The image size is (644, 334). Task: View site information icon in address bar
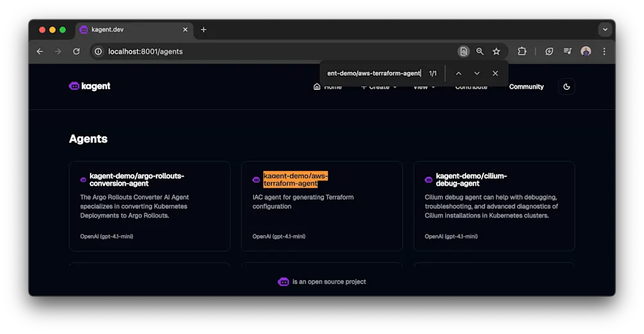pyautogui.click(x=98, y=51)
